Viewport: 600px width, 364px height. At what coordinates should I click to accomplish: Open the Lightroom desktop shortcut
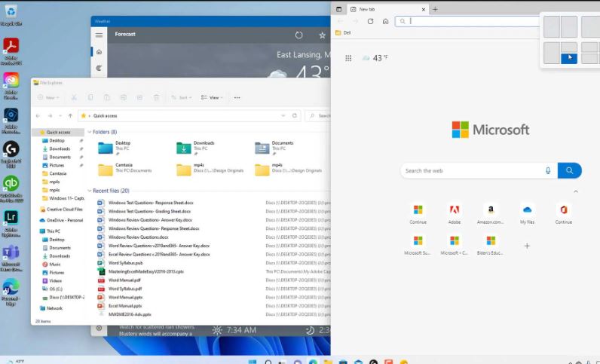point(11,223)
